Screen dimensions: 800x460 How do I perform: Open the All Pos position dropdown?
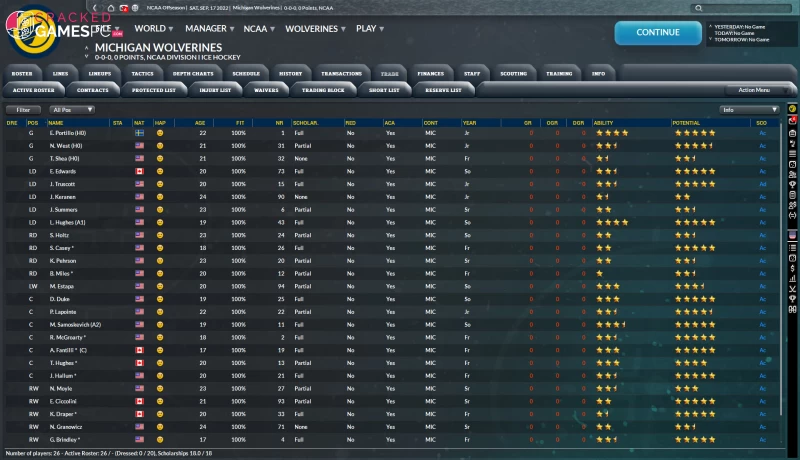pyautogui.click(x=73, y=109)
